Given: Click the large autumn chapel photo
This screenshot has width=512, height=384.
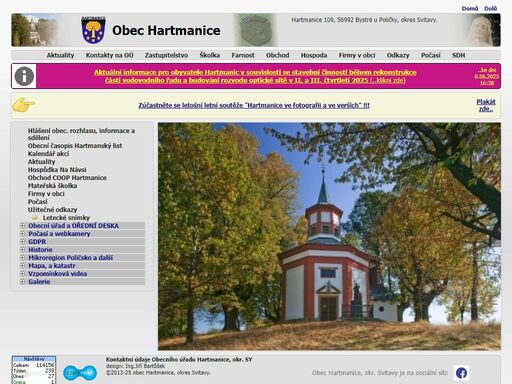Looking at the screenshot, I should [x=329, y=236].
